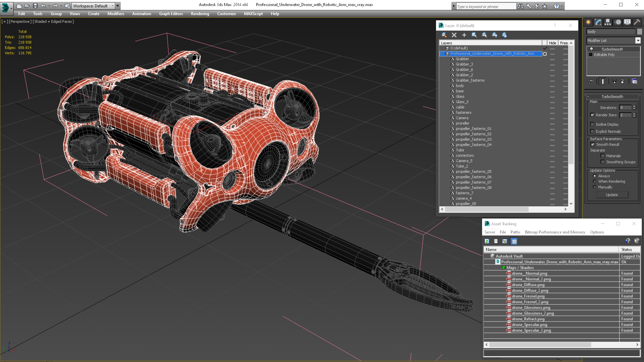Image resolution: width=644 pixels, height=362 pixels.
Task: Click the New Scene icon
Action: pyautogui.click(x=19, y=6)
